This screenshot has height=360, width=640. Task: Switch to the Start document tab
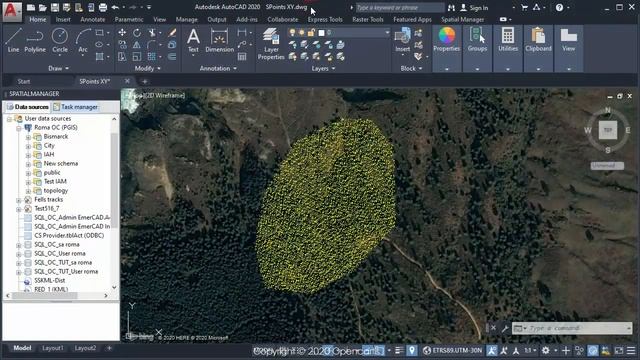pos(24,81)
